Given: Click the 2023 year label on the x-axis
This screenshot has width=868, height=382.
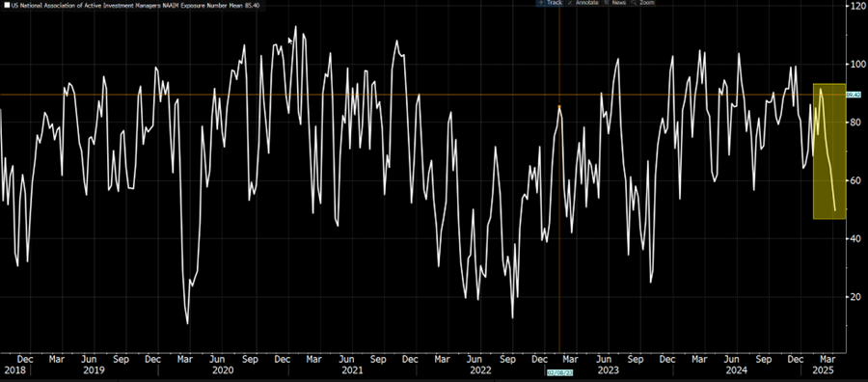Looking at the screenshot, I should tap(609, 369).
